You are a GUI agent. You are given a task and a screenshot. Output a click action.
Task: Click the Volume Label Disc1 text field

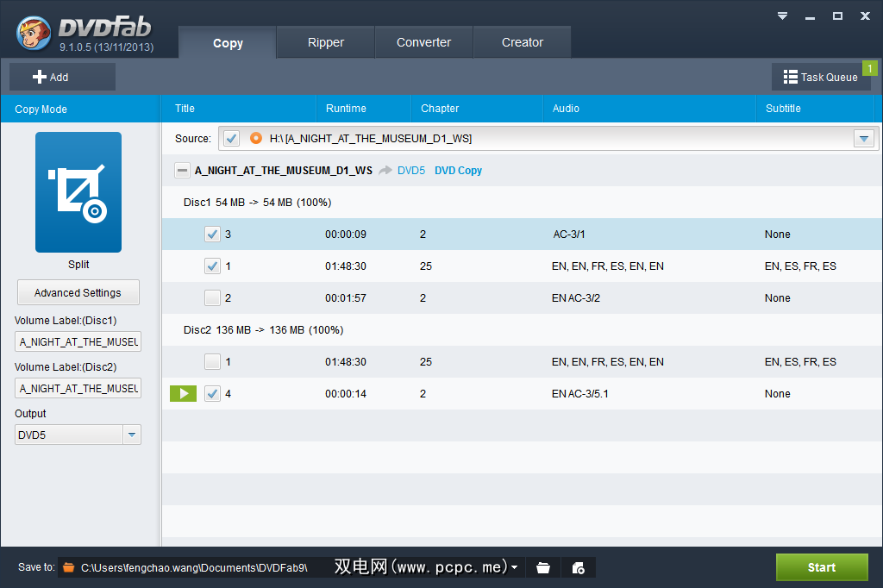click(78, 341)
